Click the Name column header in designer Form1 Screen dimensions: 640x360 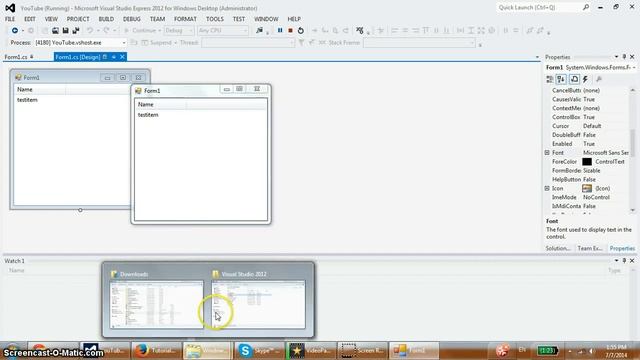[x=40, y=89]
